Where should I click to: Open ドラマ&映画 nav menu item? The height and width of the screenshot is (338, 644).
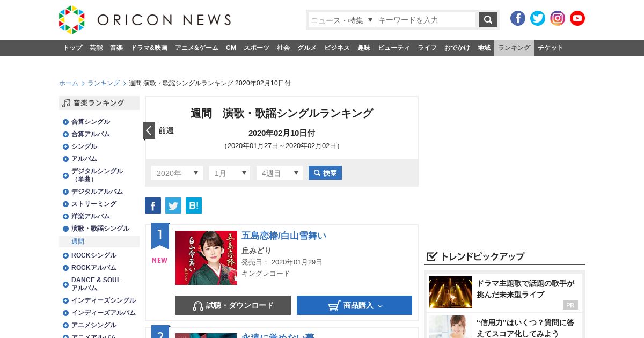pyautogui.click(x=149, y=48)
